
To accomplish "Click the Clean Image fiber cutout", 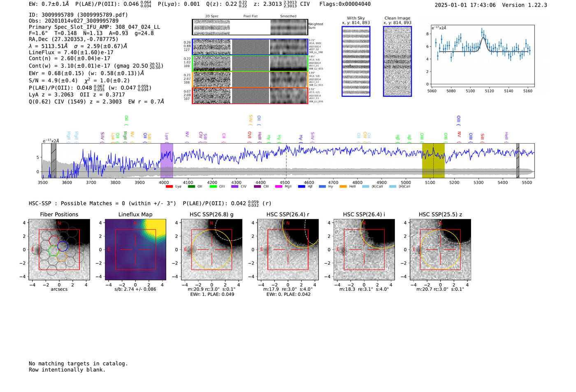I will click(x=397, y=61).
